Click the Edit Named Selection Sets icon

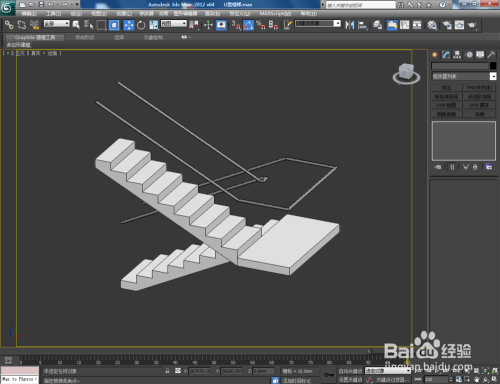tap(287, 25)
